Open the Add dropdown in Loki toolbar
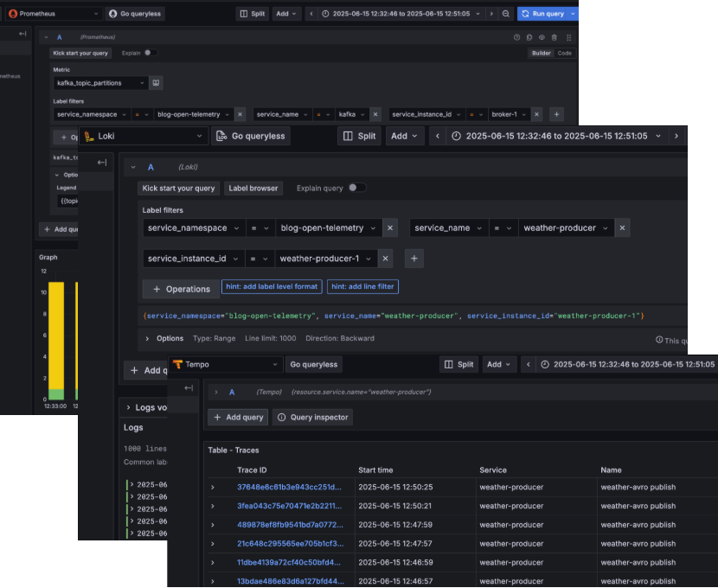Screen dimensions: 718x588 coord(404,136)
